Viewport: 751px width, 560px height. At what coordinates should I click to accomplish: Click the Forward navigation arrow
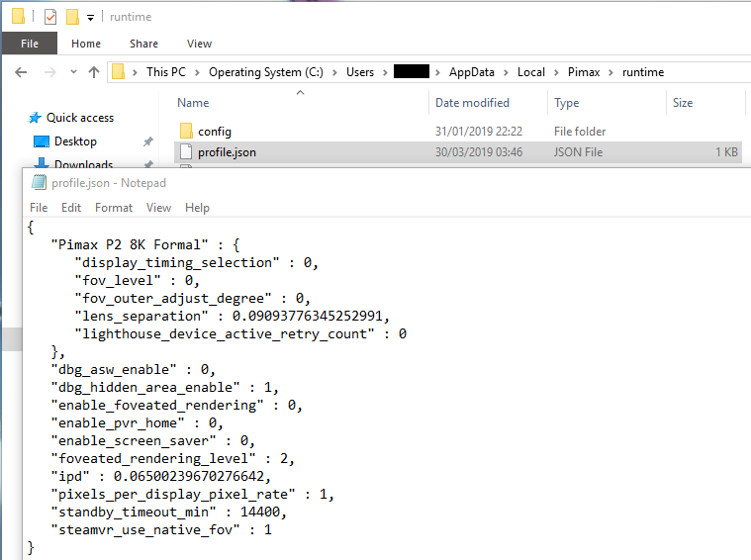tap(49, 72)
